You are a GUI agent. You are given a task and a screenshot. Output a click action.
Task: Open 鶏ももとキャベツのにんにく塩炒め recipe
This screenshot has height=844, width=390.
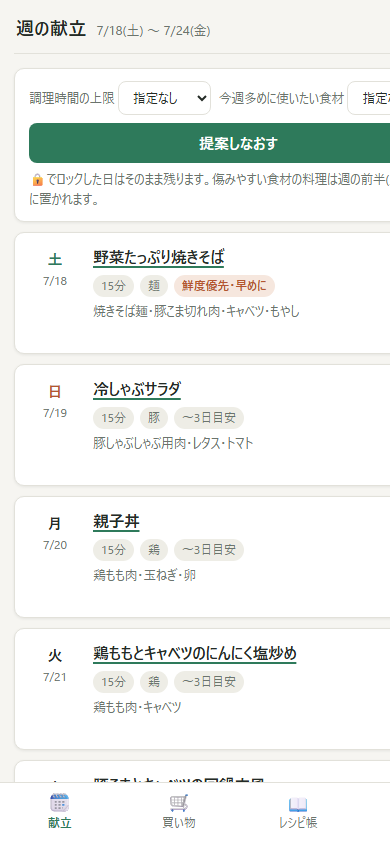tap(195, 653)
